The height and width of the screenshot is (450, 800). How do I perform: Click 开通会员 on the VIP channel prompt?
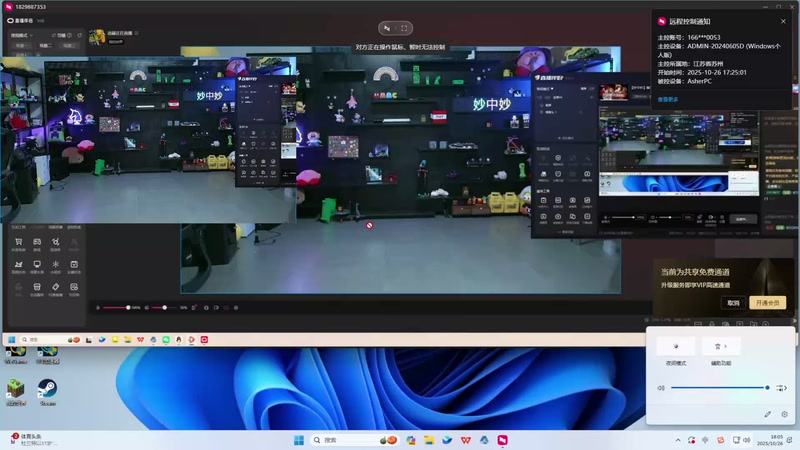coord(767,303)
